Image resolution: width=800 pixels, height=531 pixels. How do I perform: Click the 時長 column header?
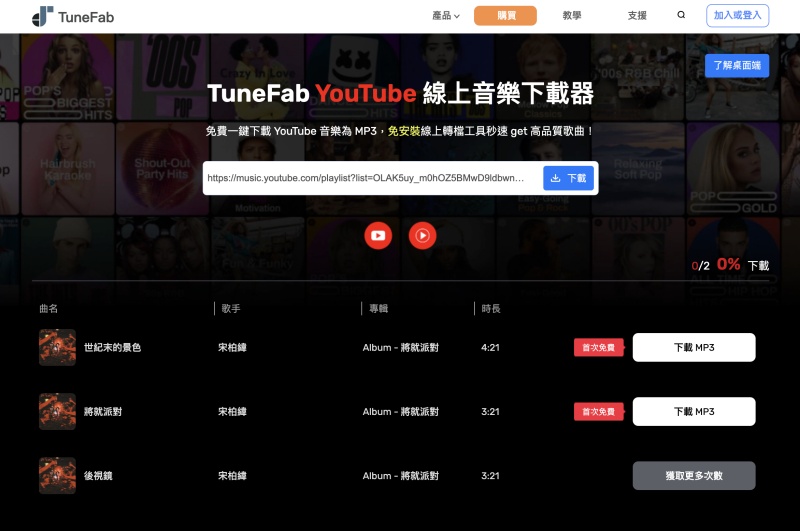pyautogui.click(x=491, y=309)
